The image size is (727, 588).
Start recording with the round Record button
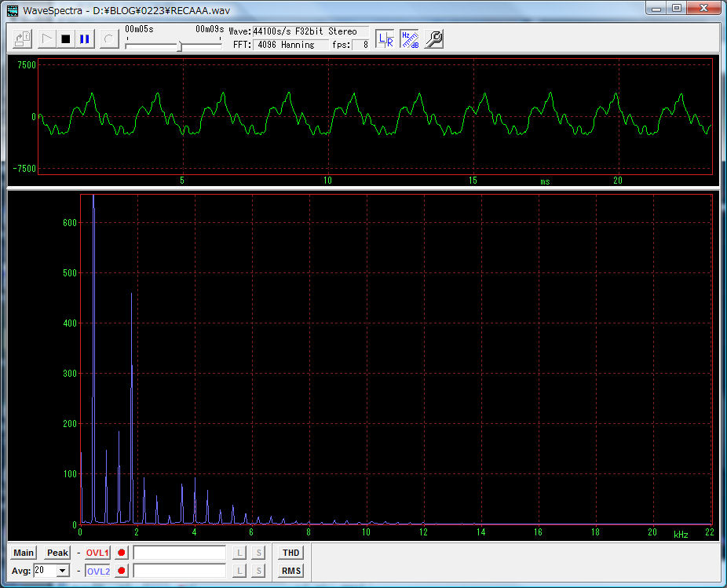point(108,39)
